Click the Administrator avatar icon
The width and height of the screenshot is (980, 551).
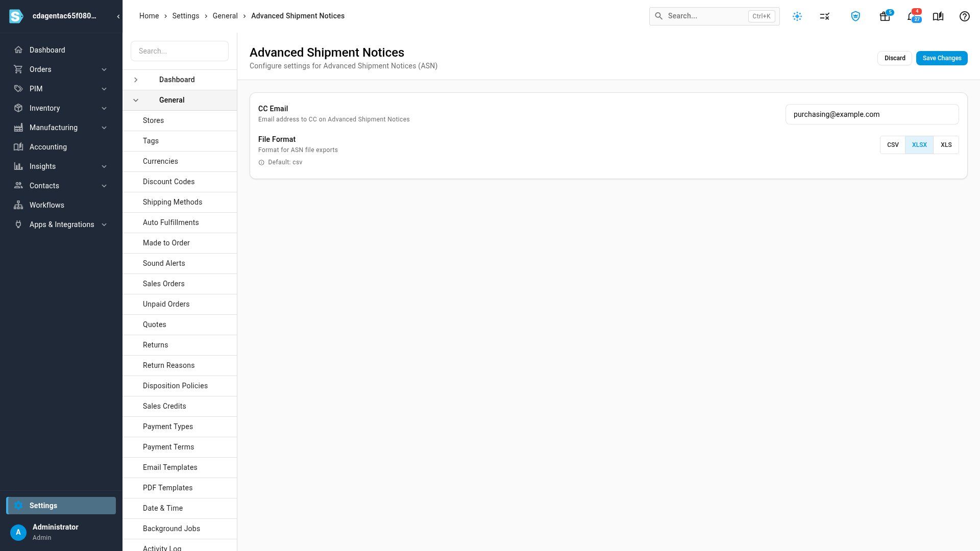click(18, 532)
